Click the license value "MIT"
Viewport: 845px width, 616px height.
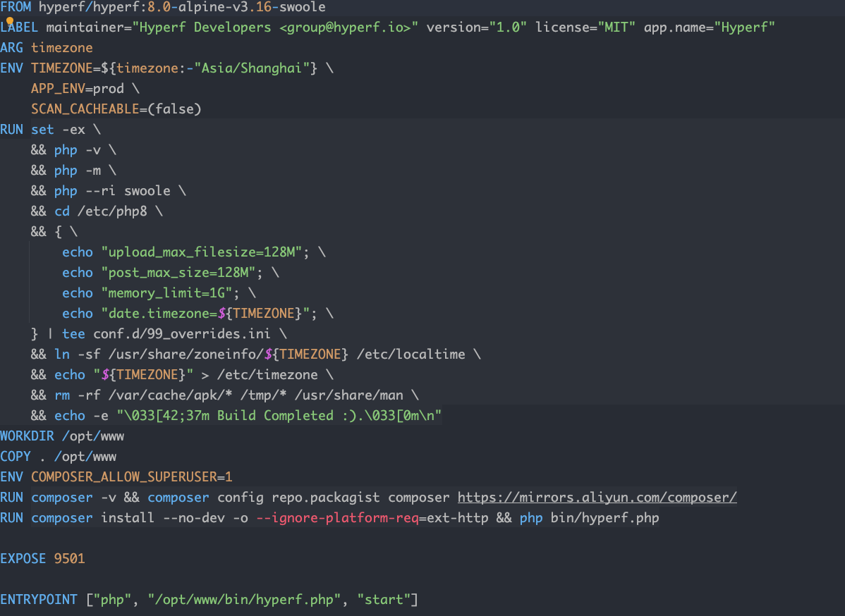point(616,27)
